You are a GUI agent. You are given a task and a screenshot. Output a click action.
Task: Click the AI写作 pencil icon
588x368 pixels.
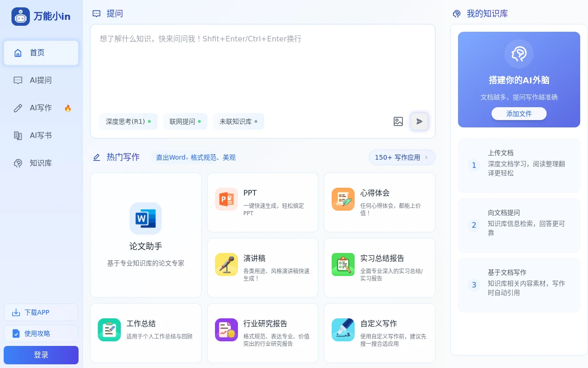pyautogui.click(x=18, y=108)
